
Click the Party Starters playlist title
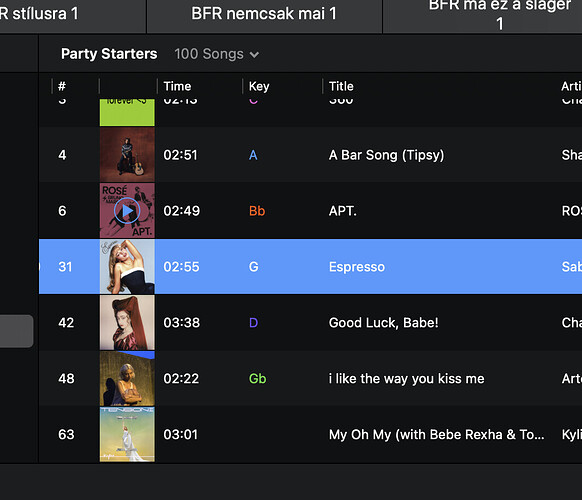pyautogui.click(x=109, y=54)
